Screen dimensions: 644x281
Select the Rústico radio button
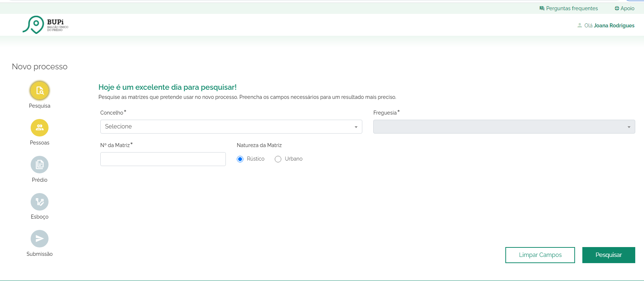pyautogui.click(x=240, y=159)
